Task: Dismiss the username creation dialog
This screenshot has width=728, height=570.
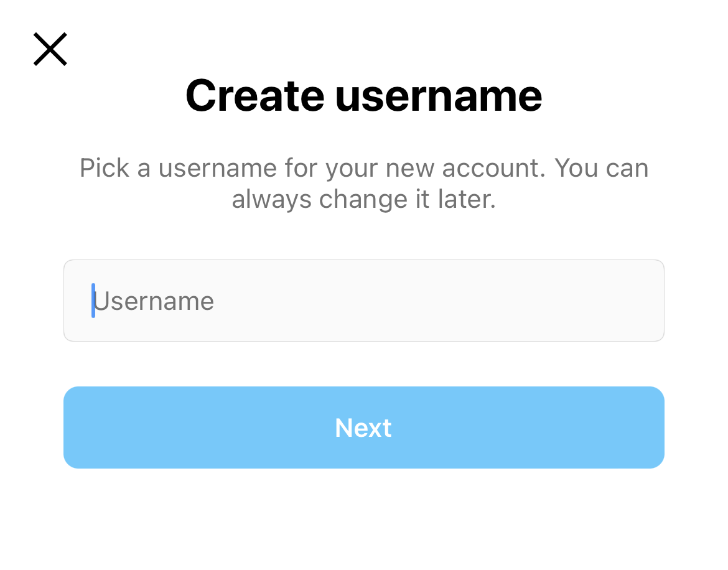Action: click(50, 50)
